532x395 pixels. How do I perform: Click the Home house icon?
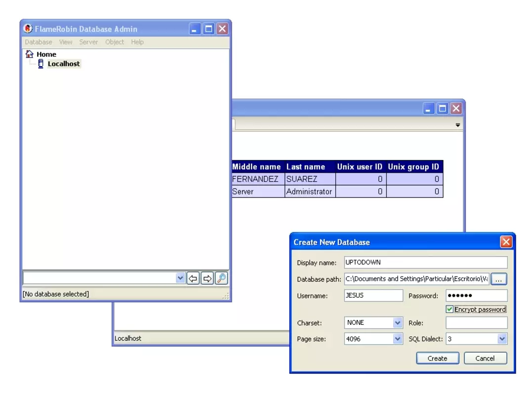(30, 54)
